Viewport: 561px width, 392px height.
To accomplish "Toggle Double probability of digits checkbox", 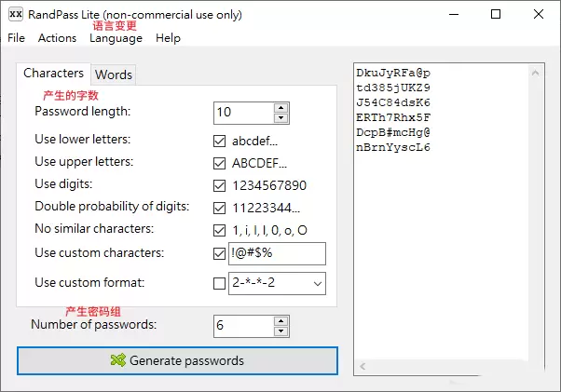I will pyautogui.click(x=219, y=208).
